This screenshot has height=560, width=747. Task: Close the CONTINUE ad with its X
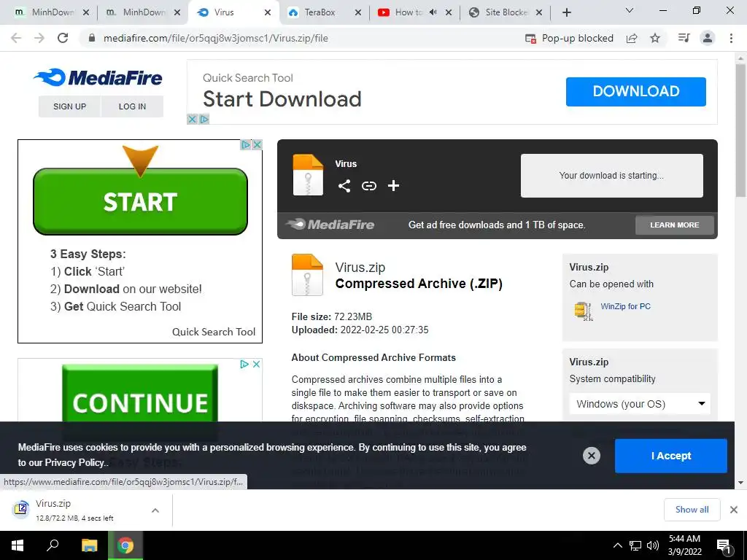(256, 365)
